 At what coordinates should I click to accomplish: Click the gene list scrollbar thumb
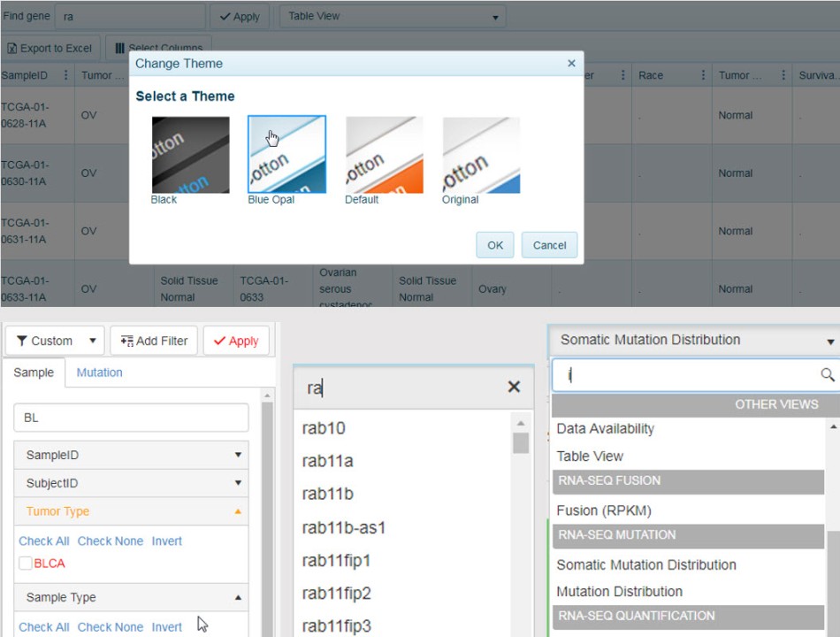coord(521,442)
